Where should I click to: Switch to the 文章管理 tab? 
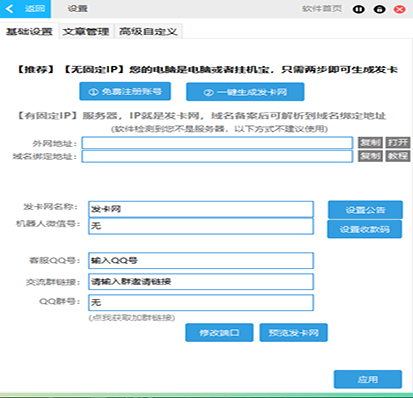click(86, 31)
